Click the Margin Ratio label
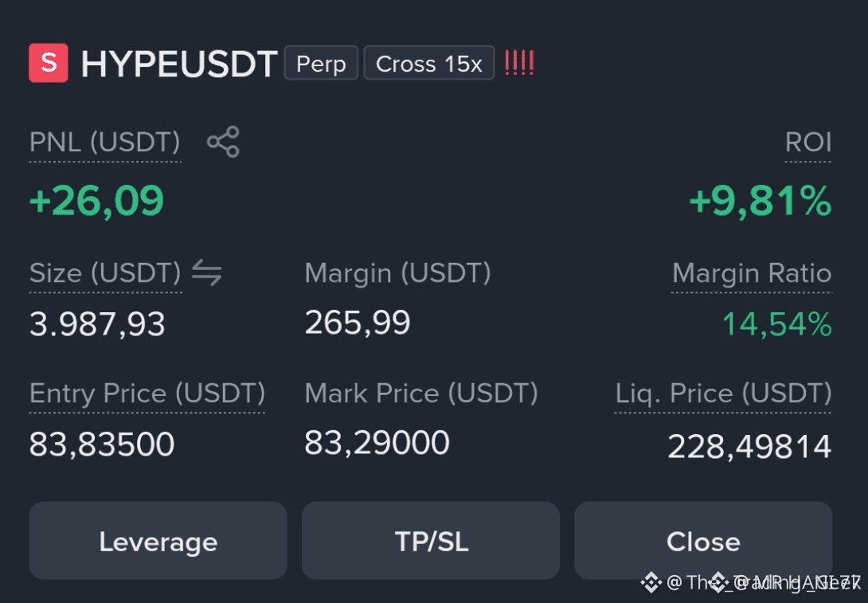 [752, 273]
